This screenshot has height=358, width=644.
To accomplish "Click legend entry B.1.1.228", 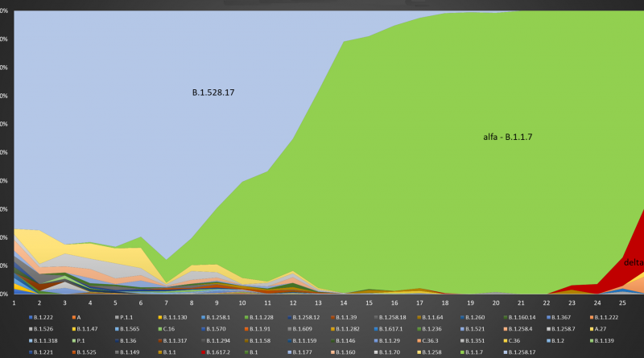I will click(258, 317).
